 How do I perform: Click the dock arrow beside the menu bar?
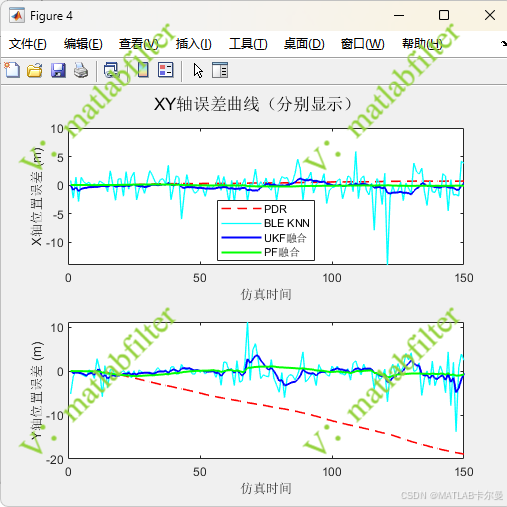click(504, 44)
